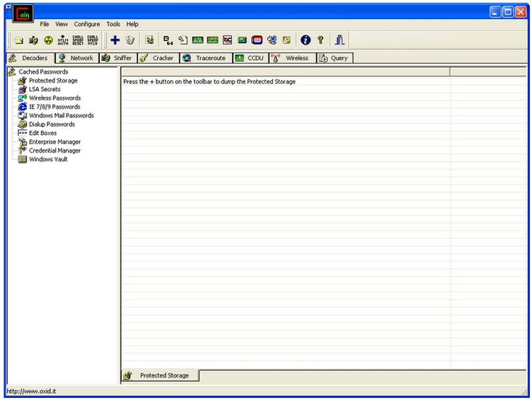Select Enterprise Manager in the tree
Viewport: 532px width, 400px height.
[x=54, y=142]
